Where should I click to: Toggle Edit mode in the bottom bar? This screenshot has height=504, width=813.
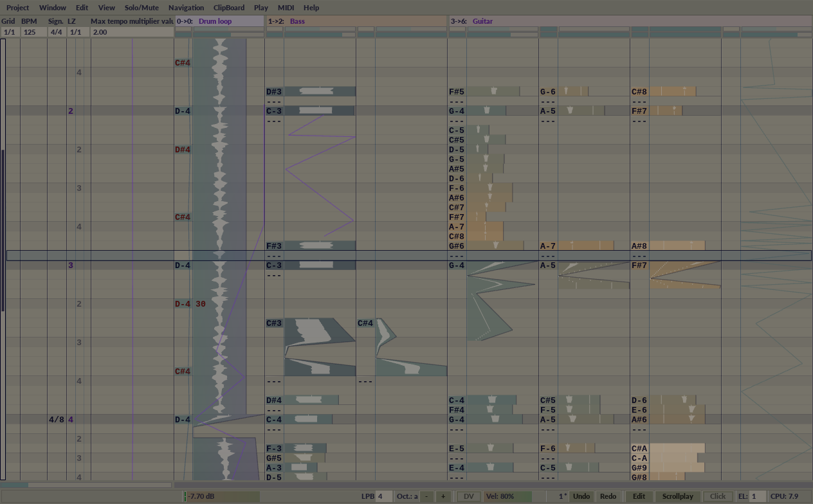[x=638, y=496]
